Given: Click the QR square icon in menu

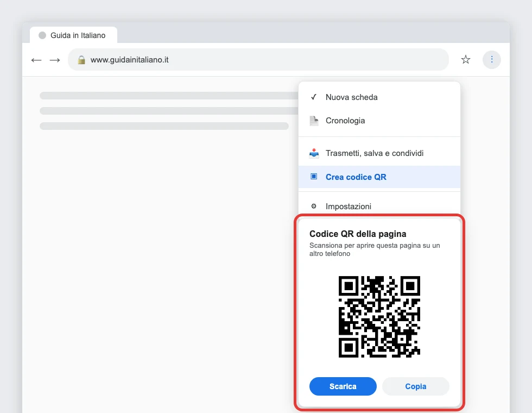Looking at the screenshot, I should coord(314,177).
